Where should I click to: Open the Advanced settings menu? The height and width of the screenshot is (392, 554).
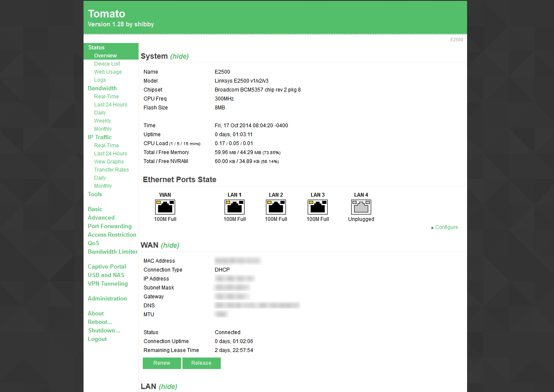pyautogui.click(x=101, y=217)
